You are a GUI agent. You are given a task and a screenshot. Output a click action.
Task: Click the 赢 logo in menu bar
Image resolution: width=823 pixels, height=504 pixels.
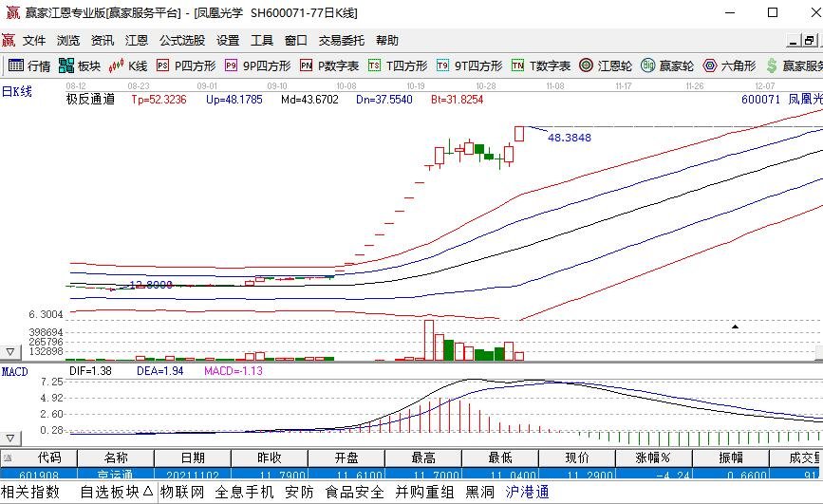9,40
